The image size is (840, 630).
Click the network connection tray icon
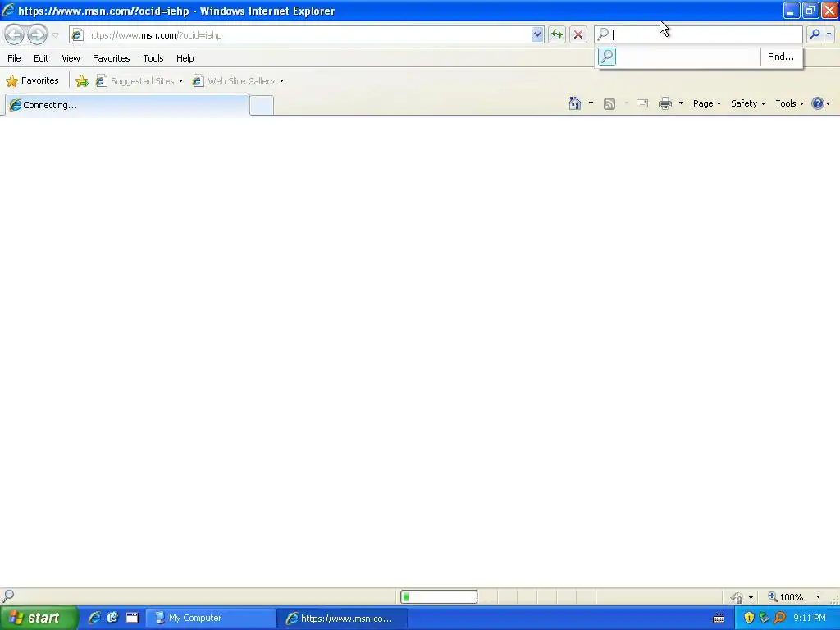pos(764,618)
